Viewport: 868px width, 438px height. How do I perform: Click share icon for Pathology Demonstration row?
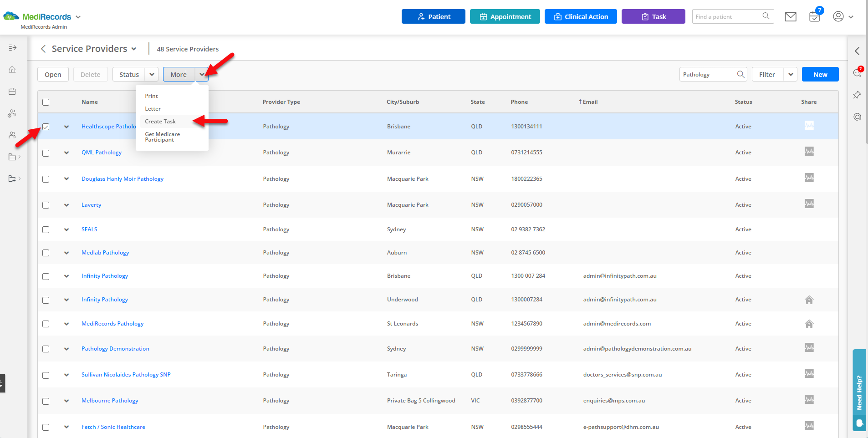809,347
